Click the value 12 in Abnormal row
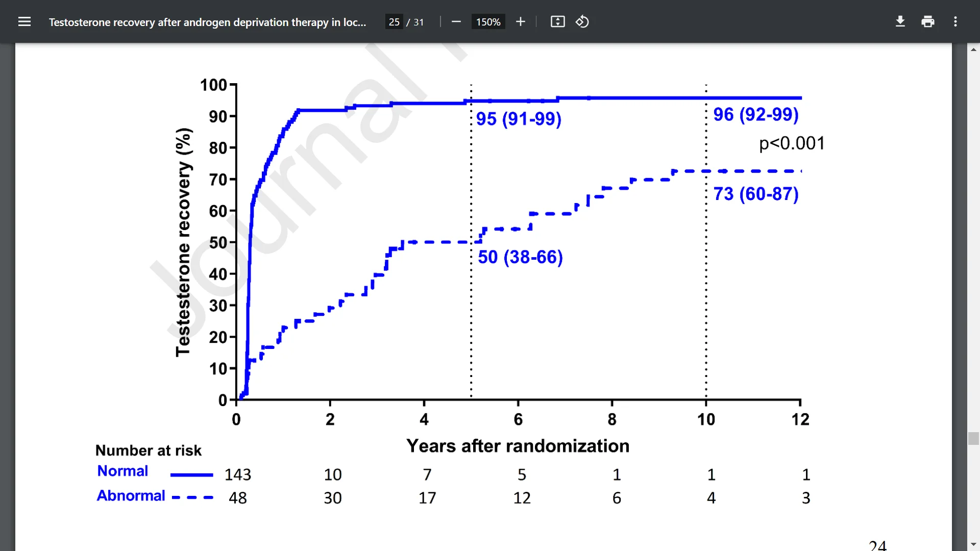 (x=522, y=498)
